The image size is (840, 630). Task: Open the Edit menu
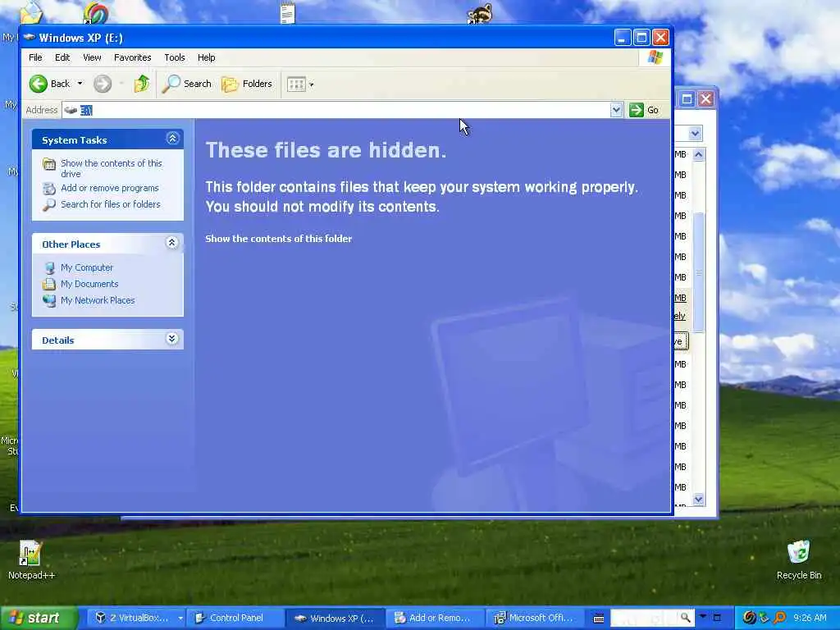(62, 57)
